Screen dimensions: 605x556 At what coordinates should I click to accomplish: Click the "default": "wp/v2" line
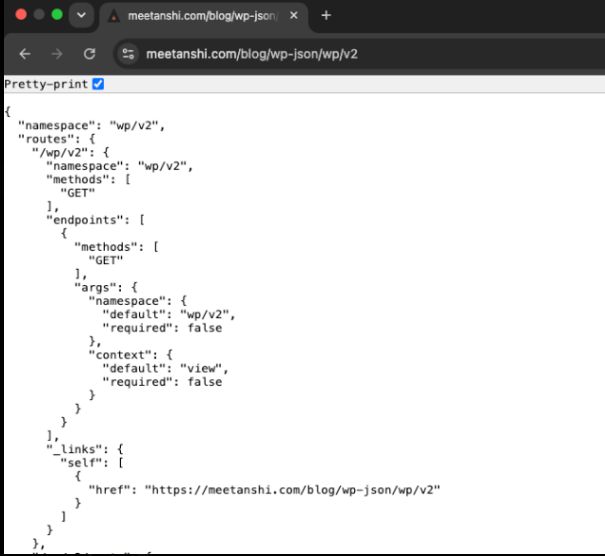coord(169,314)
